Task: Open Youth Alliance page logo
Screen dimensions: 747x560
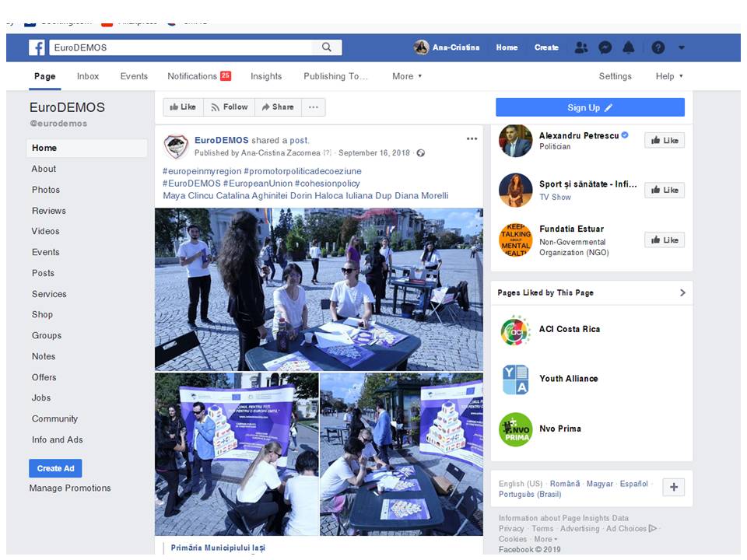Action: (x=515, y=380)
